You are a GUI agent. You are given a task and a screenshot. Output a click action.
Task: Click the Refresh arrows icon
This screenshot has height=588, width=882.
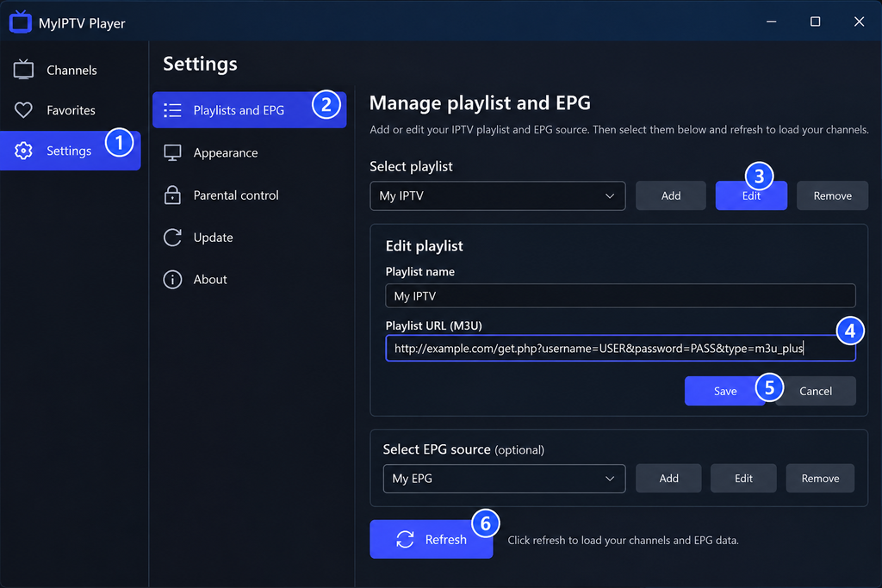pyautogui.click(x=405, y=540)
